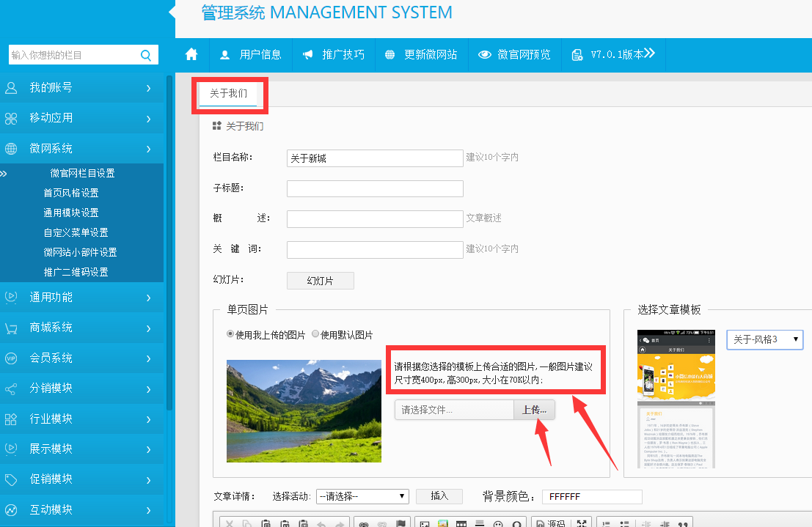Open the 选择活动 dropdown
Image resolution: width=812 pixels, height=527 pixels.
362,496
